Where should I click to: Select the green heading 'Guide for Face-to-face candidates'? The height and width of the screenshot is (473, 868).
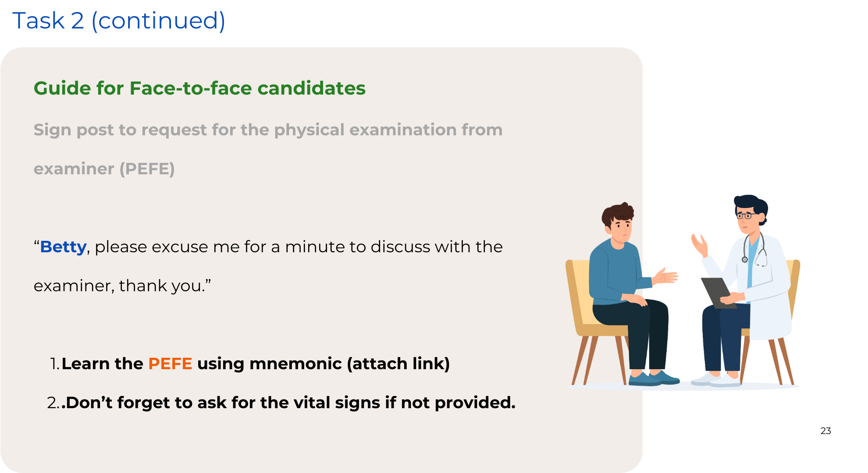(199, 88)
